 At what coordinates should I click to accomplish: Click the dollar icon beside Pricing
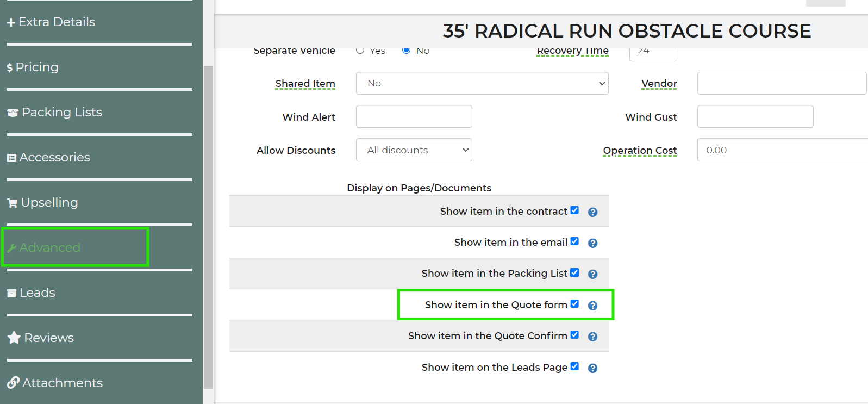10,68
